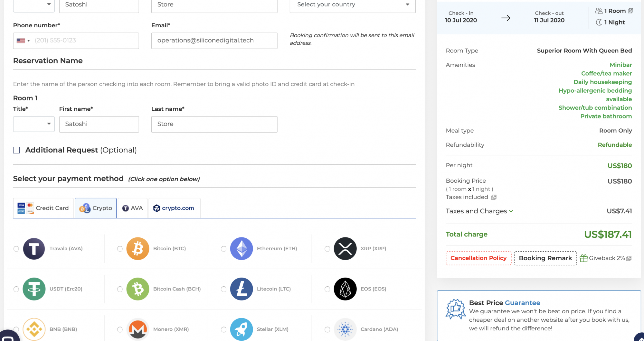644x341 pixels.
Task: Select Stellar (XLM) radio button
Action: click(x=223, y=329)
